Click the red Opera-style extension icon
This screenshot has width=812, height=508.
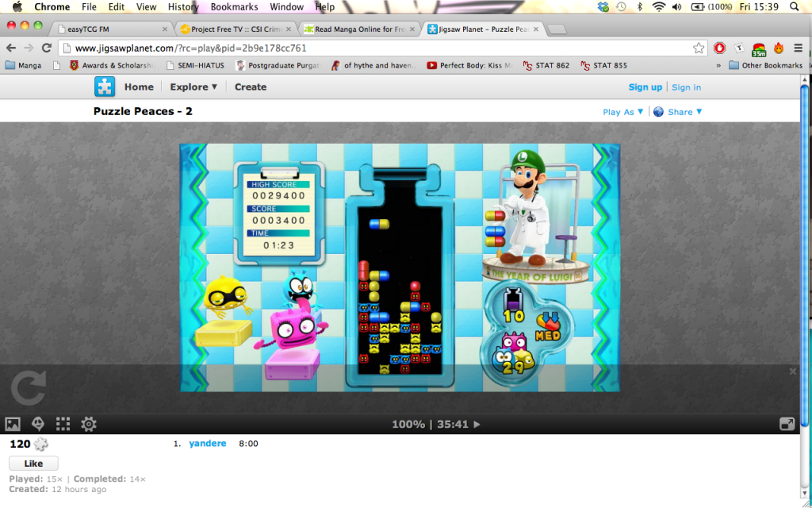pos(719,48)
